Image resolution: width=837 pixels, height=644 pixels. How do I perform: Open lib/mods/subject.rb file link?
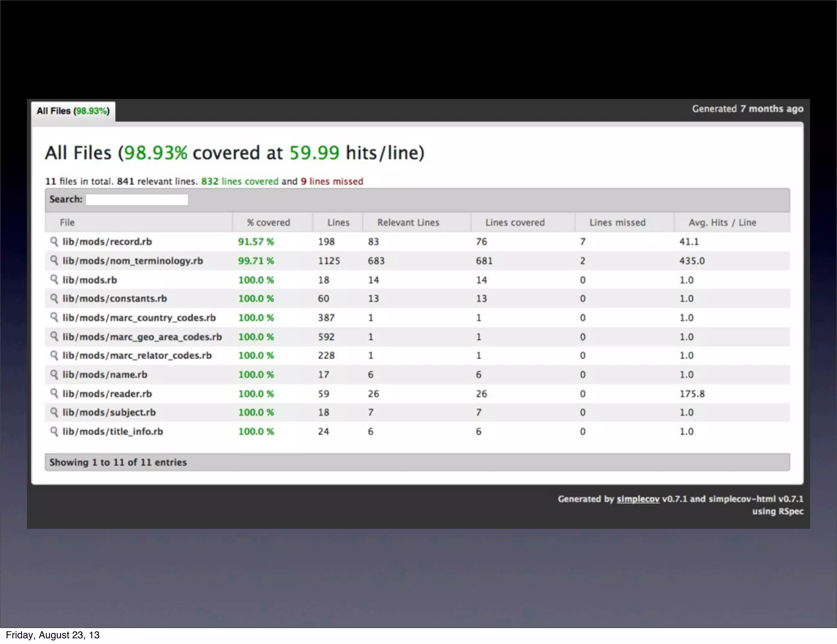(109, 412)
